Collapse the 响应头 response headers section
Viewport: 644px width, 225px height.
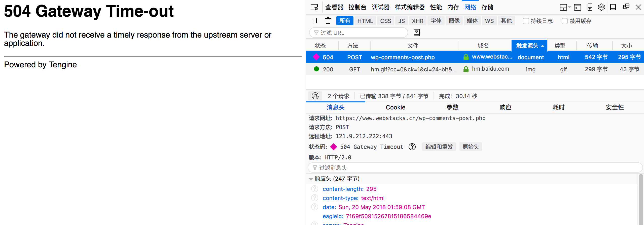pyautogui.click(x=311, y=179)
